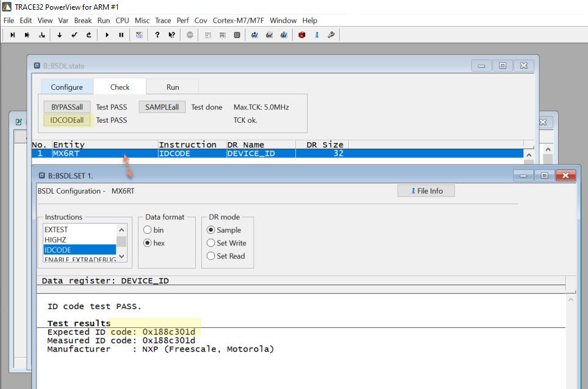Screen dimensions: 588x389
Task: Open the File menu
Action: click(x=9, y=20)
